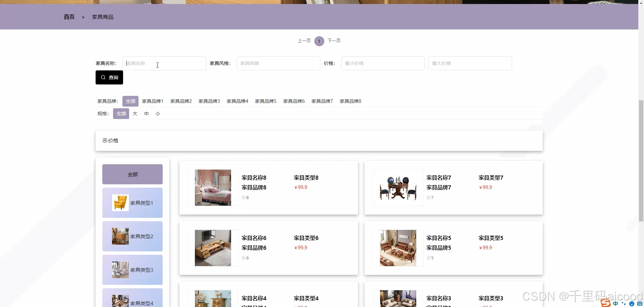Click the 查询 search button
Viewport: 644px width, 307px height.
(x=109, y=77)
